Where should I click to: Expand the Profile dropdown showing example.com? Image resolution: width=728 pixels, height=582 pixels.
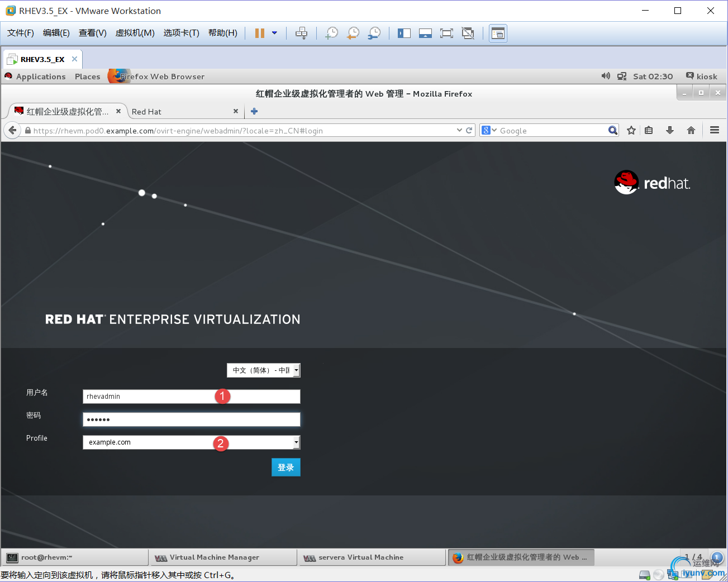(x=192, y=442)
